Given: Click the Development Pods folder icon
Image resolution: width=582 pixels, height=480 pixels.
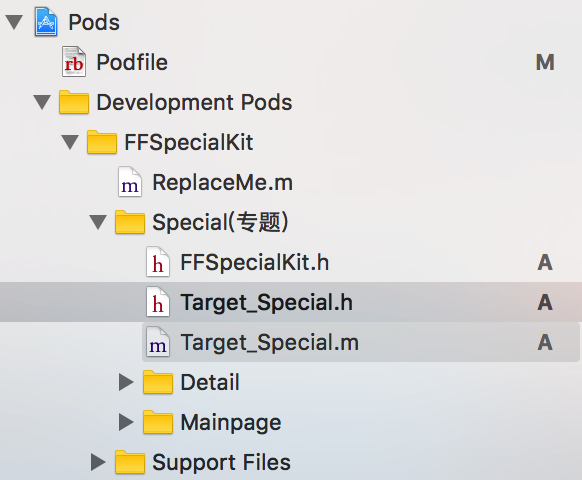Looking at the screenshot, I should coord(74,102).
